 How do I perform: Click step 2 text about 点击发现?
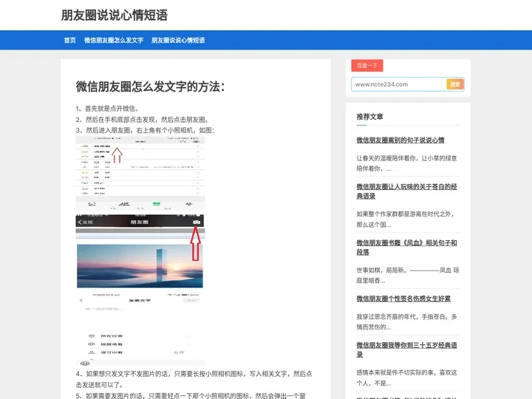(x=143, y=120)
